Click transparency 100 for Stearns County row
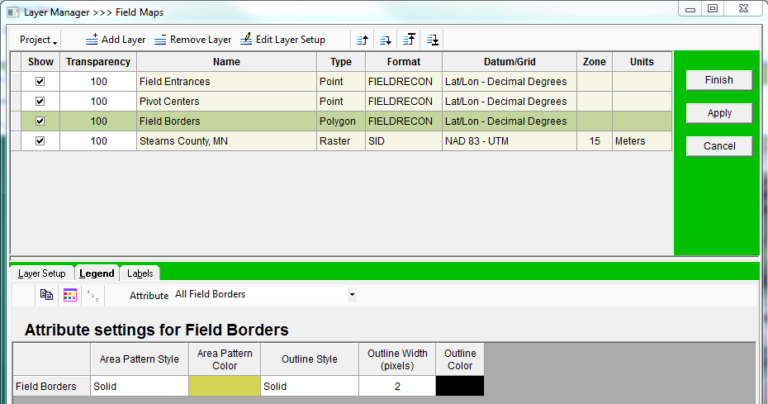This screenshot has width=768, height=404. click(98, 141)
